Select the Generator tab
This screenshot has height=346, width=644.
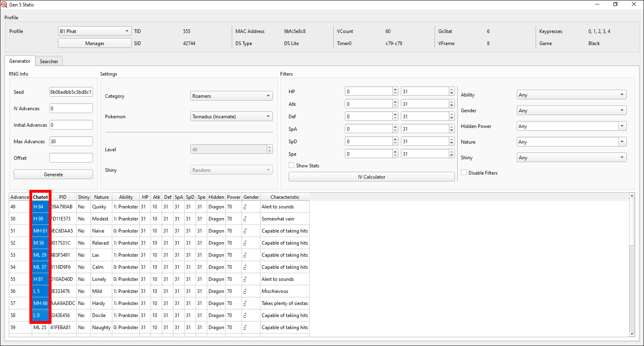(x=20, y=61)
